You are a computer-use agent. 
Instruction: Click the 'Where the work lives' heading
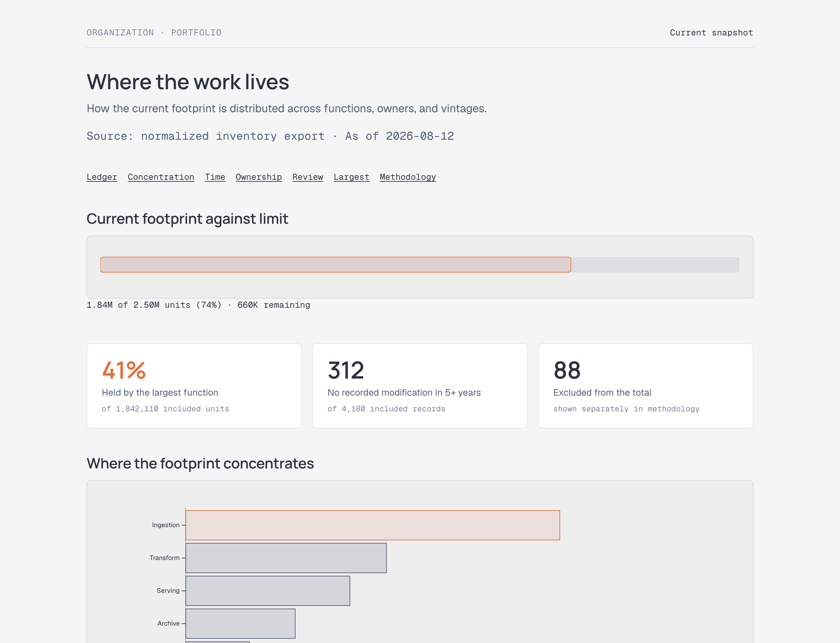point(188,82)
